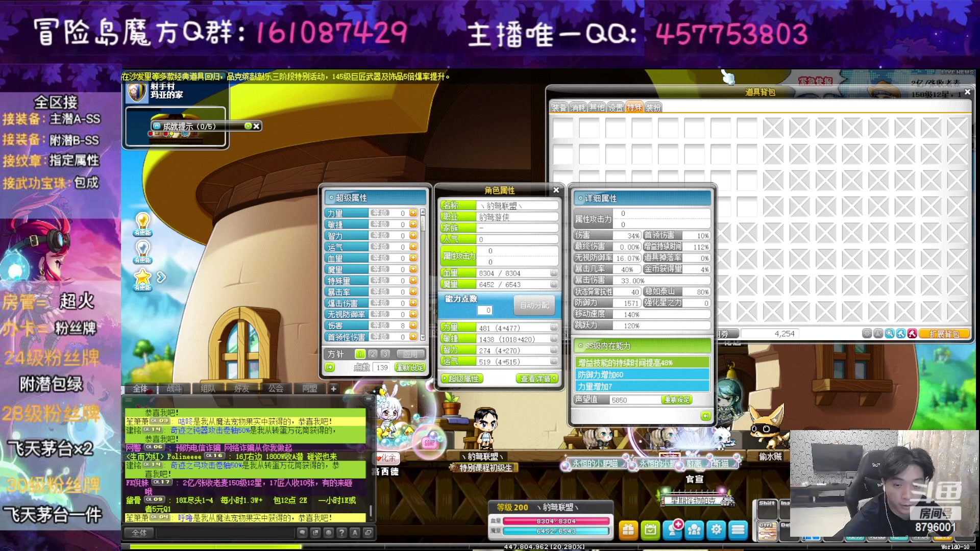980x551 pixels.
Task: Click the yellow lightbulb notification icon
Action: (142, 223)
